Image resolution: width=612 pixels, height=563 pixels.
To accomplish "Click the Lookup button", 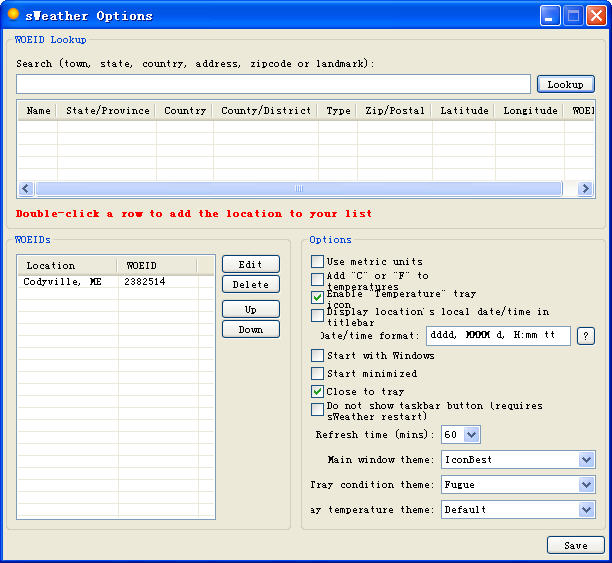I will (566, 84).
